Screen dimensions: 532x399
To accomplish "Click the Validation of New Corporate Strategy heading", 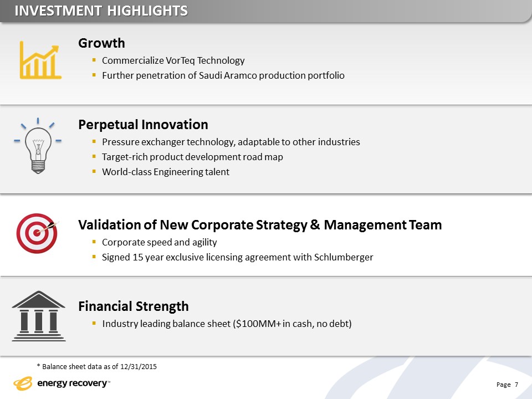I will [260, 224].
